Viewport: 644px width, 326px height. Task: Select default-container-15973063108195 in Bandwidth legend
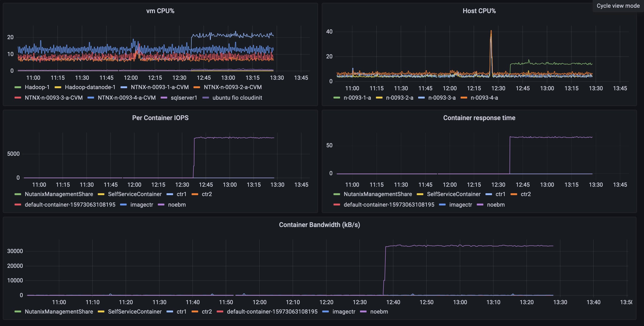tap(272, 312)
